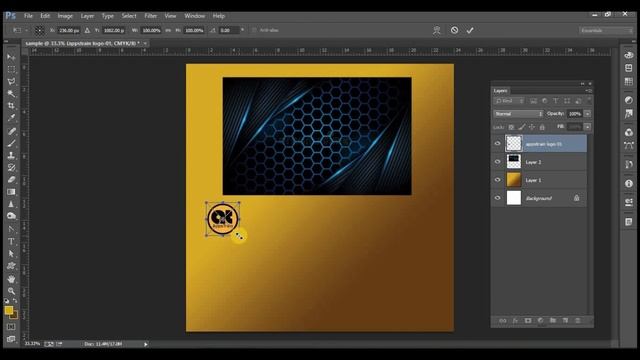Select the Rectangular Marquee tool
Viewport: 640px width, 360px height.
pos(11,69)
